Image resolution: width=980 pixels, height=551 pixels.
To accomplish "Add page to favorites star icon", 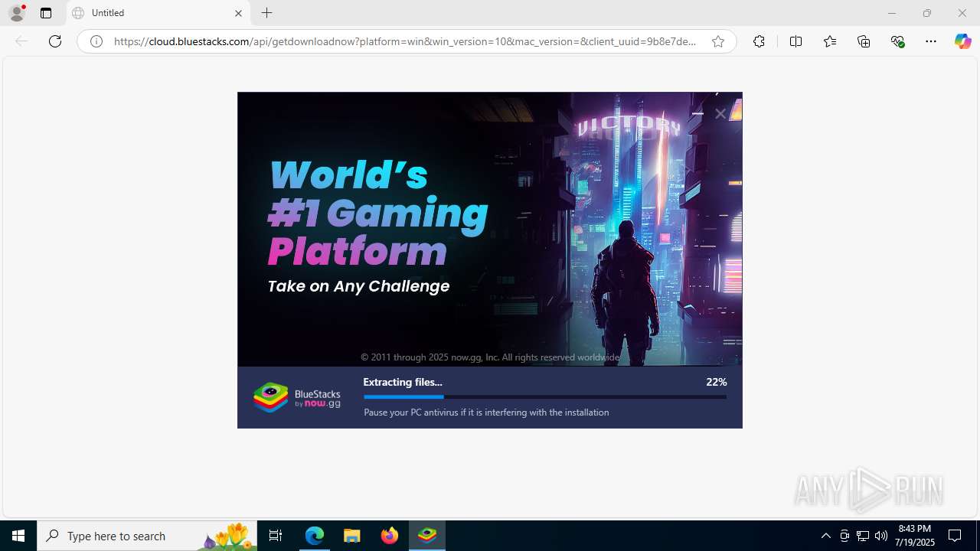I will [x=718, y=41].
